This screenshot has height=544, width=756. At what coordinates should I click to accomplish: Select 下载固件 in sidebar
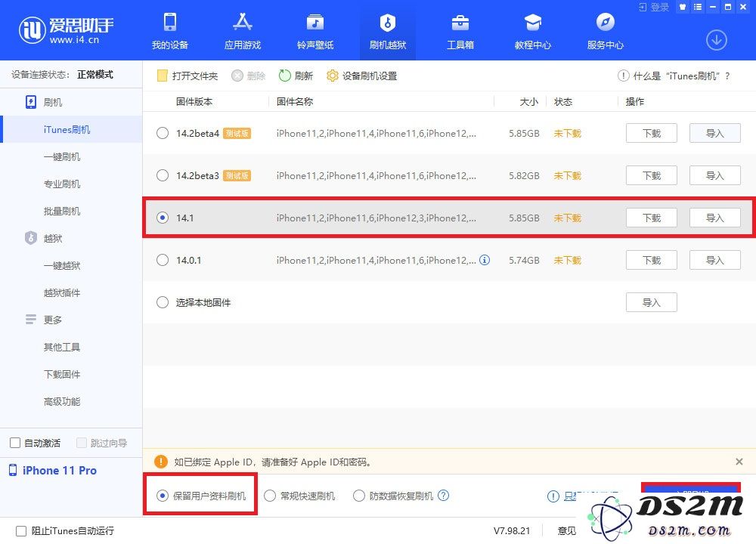click(x=62, y=374)
